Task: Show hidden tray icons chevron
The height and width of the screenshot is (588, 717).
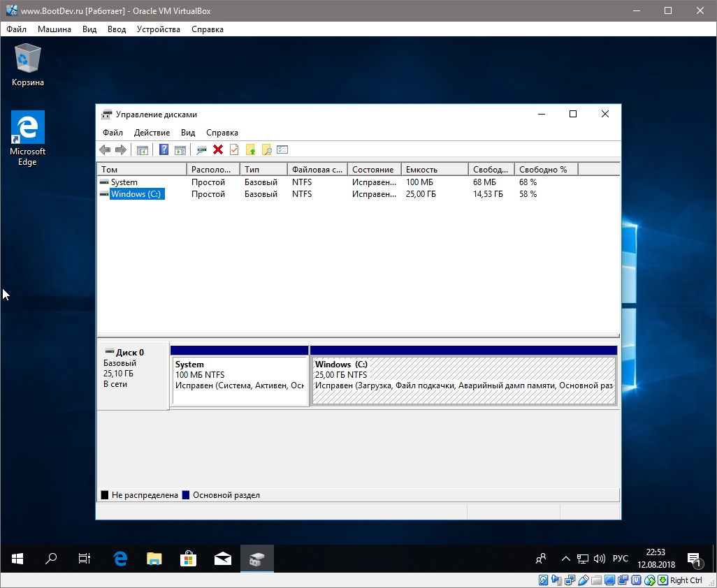Action: (565, 558)
